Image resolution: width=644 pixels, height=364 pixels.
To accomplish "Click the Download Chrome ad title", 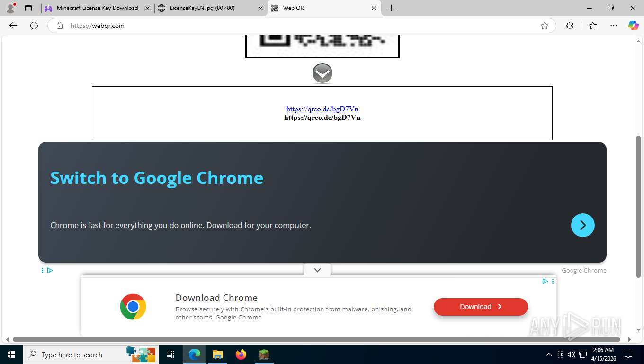I will pyautogui.click(x=216, y=298).
